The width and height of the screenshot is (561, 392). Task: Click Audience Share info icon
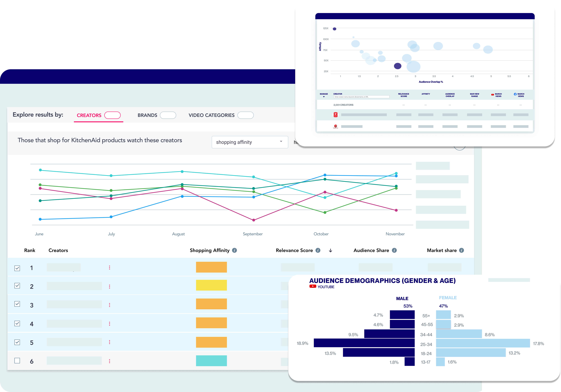point(394,250)
